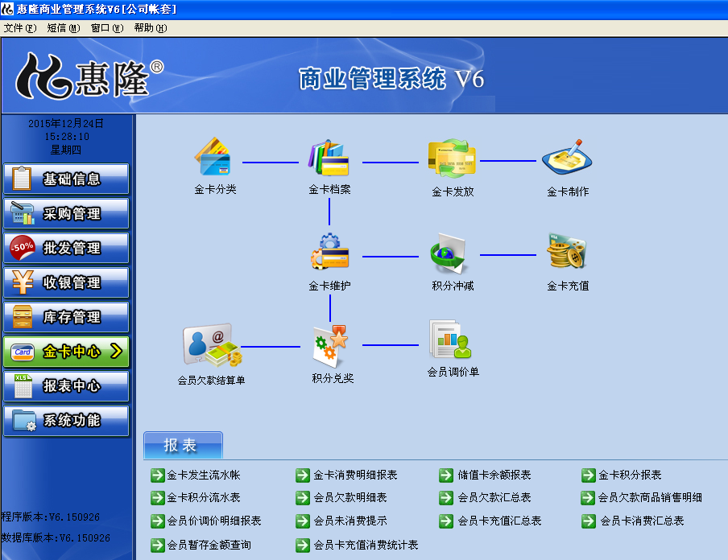
Task: Open the 金卡积分报表 report link
Action: [630, 475]
